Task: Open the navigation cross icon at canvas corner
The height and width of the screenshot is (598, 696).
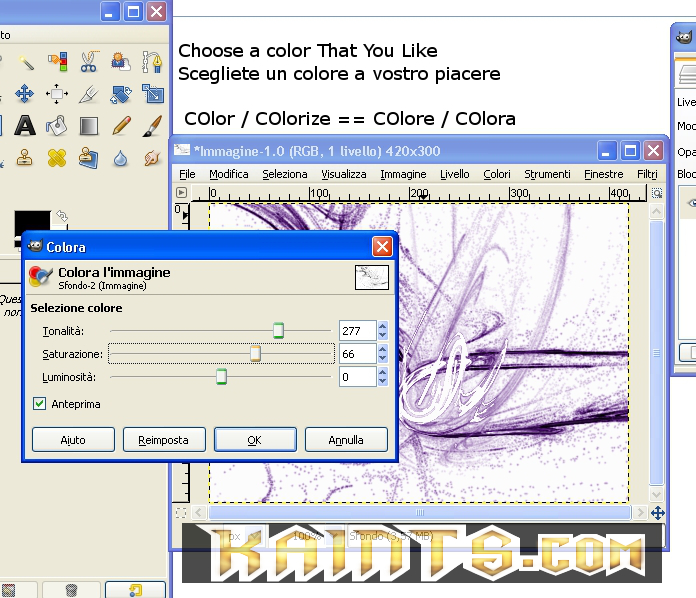Action: pos(658,513)
